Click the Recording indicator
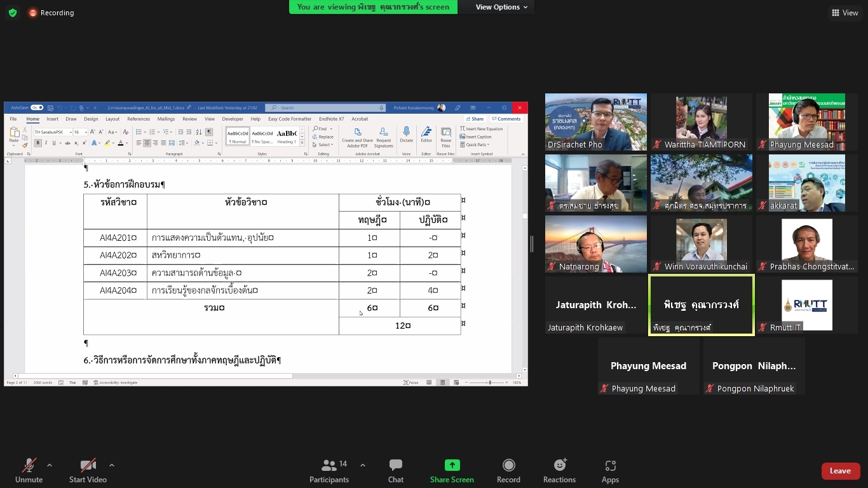This screenshot has height=488, width=868. click(x=51, y=13)
